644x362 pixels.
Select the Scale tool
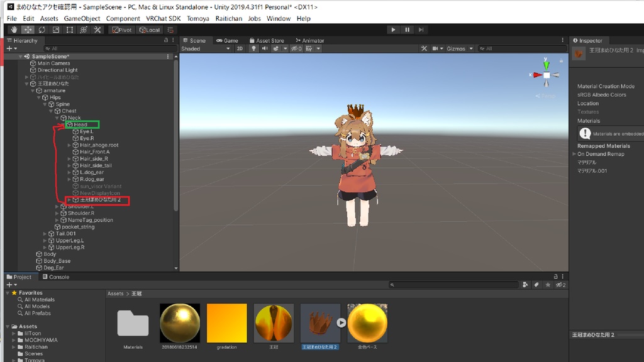[x=56, y=30]
